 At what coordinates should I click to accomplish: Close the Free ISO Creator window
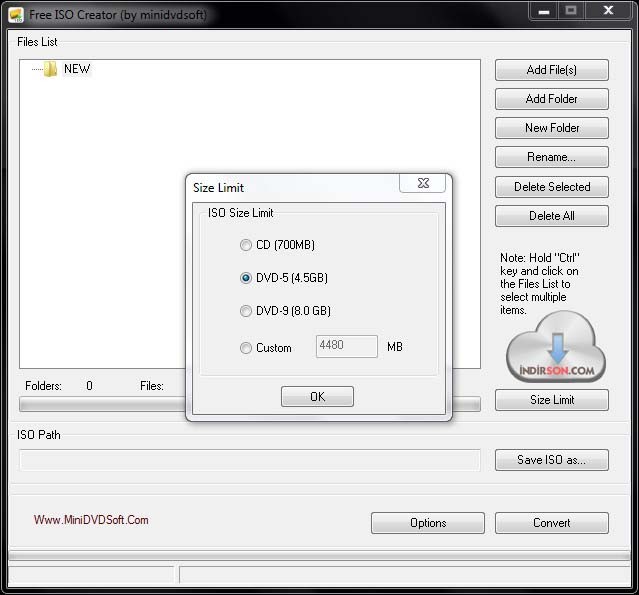click(x=608, y=11)
